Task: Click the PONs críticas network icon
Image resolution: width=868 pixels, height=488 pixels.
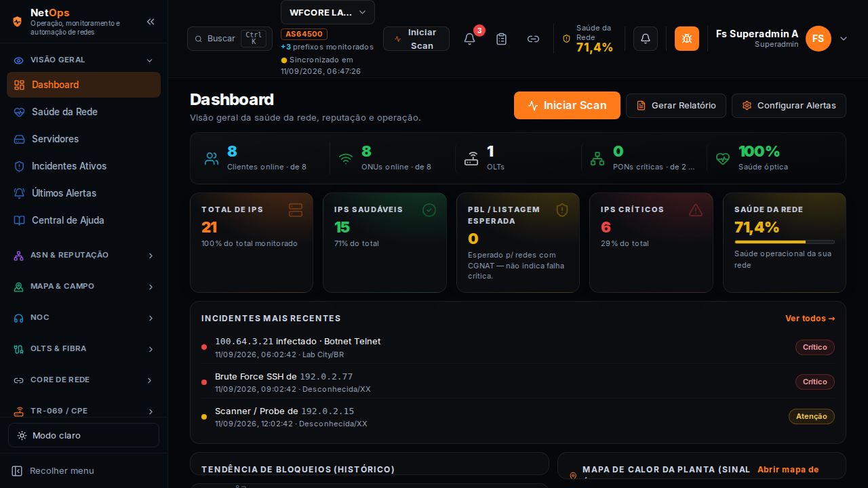Action: [597, 159]
